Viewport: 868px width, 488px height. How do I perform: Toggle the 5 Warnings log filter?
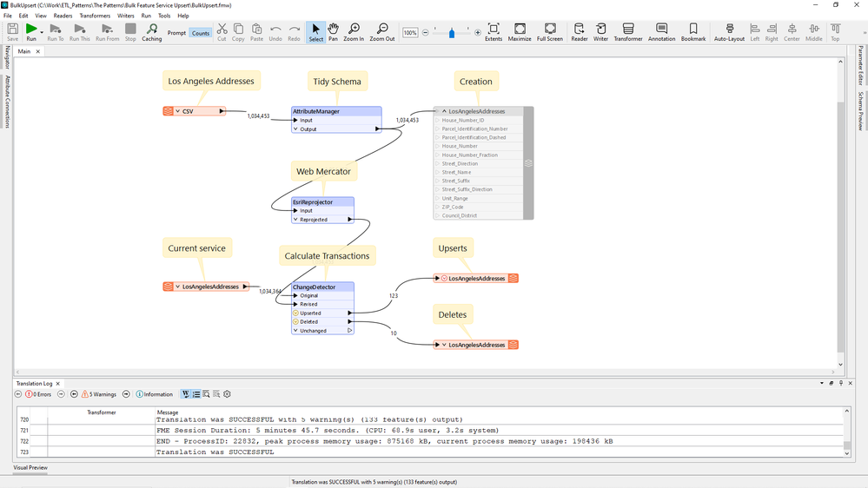[99, 394]
